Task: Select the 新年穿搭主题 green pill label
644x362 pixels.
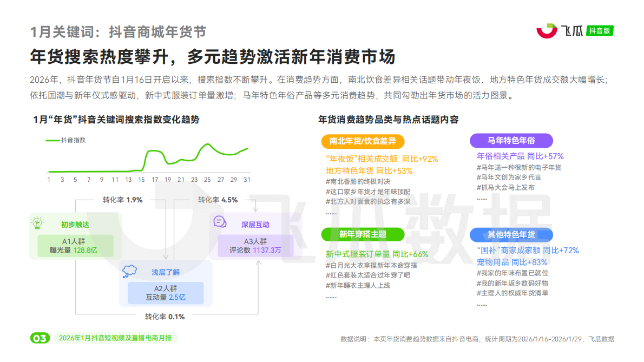Action: coord(363,234)
